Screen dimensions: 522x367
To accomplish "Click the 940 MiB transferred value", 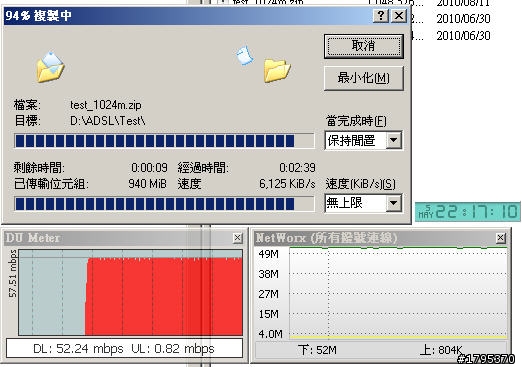I will 147,184.
